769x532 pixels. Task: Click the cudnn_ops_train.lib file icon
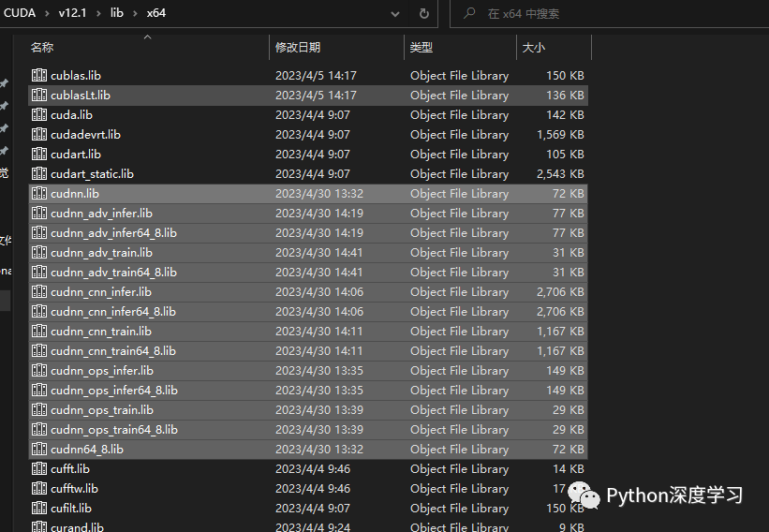[x=39, y=409]
